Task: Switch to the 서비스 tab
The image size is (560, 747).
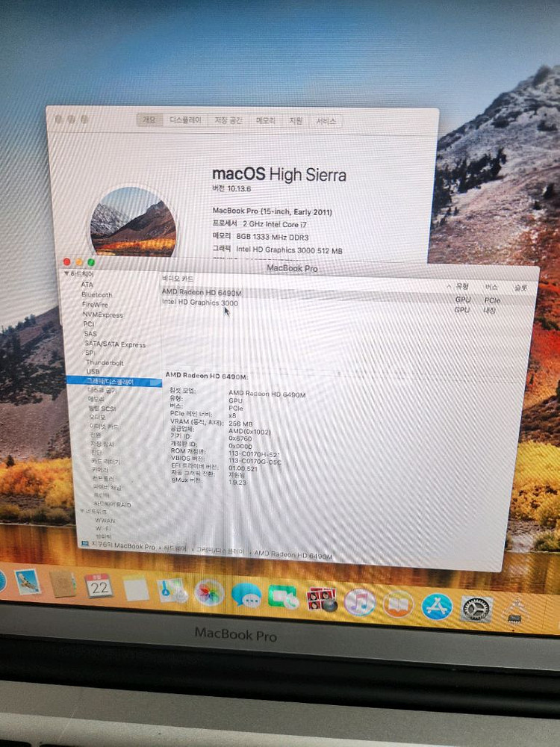Action: pos(326,122)
